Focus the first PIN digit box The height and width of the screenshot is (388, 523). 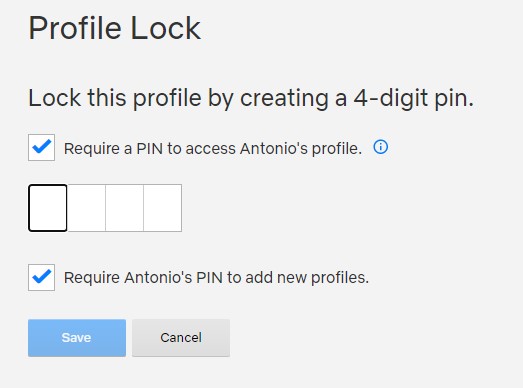click(48, 208)
